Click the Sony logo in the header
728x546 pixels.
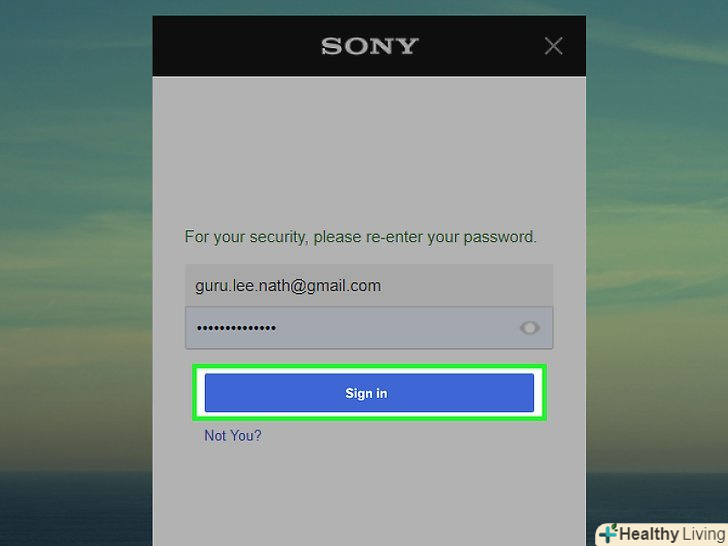point(370,46)
